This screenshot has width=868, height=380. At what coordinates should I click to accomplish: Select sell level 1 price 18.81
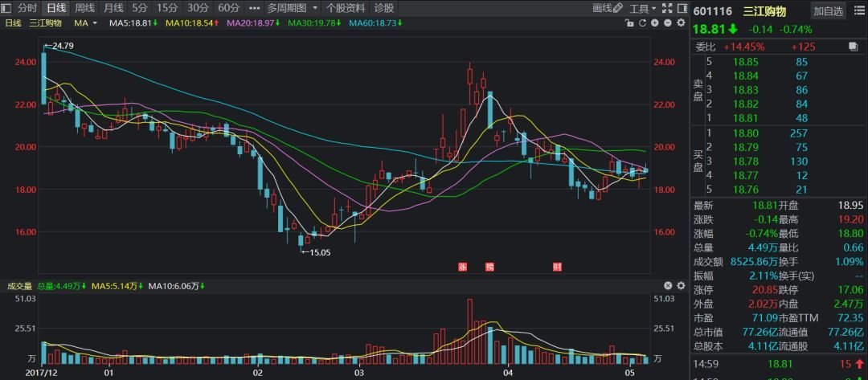[746, 118]
